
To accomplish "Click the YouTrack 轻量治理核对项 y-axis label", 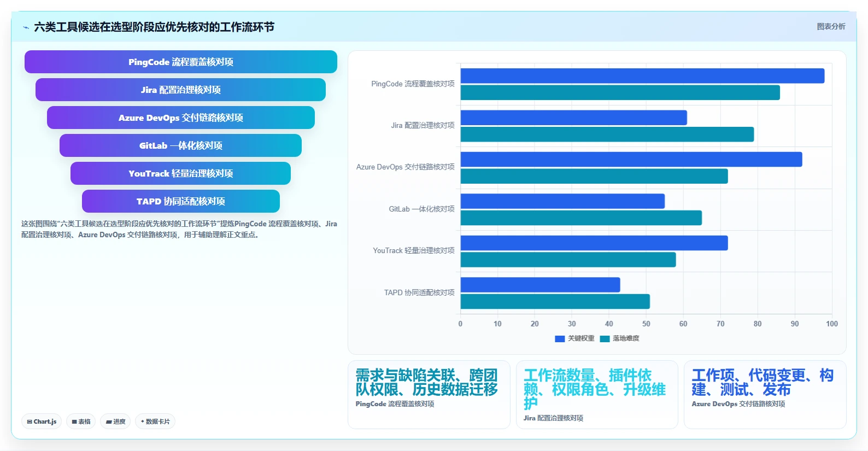I will point(414,251).
